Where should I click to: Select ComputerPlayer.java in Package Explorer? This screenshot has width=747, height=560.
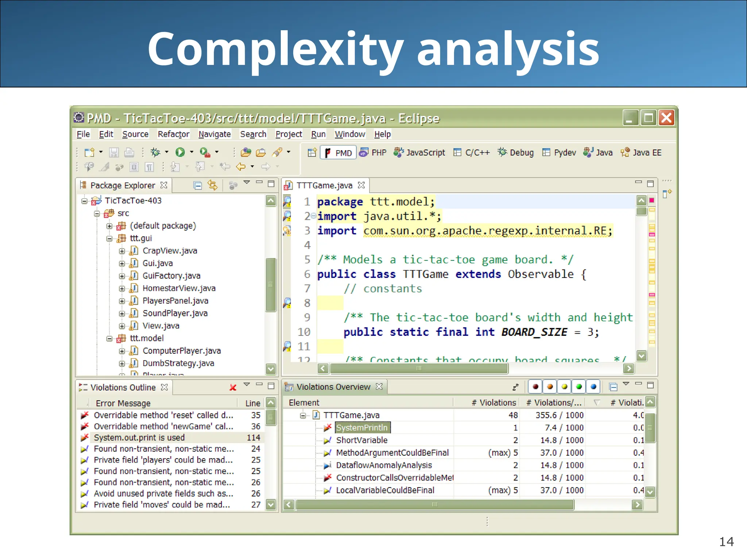(182, 351)
